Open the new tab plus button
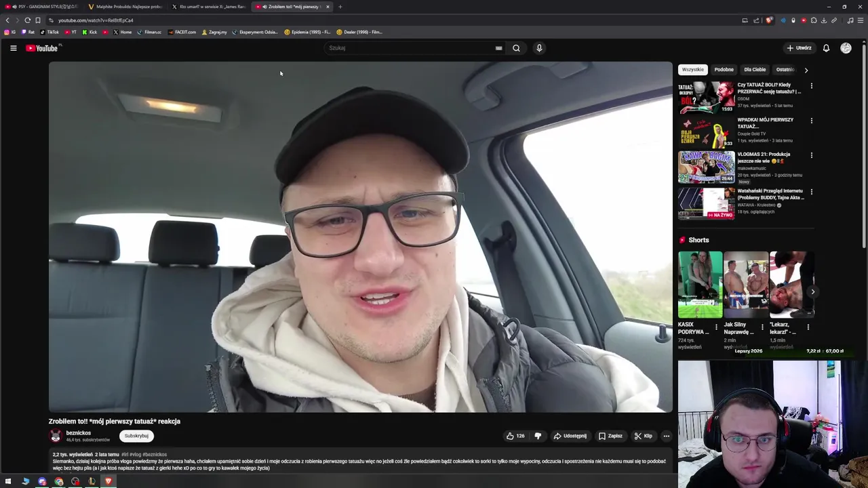 (340, 7)
